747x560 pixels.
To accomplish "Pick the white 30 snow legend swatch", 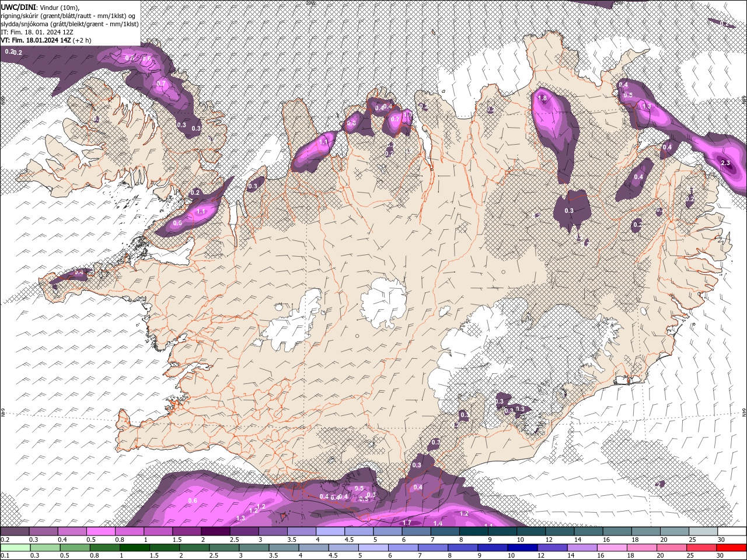I will (731, 531).
